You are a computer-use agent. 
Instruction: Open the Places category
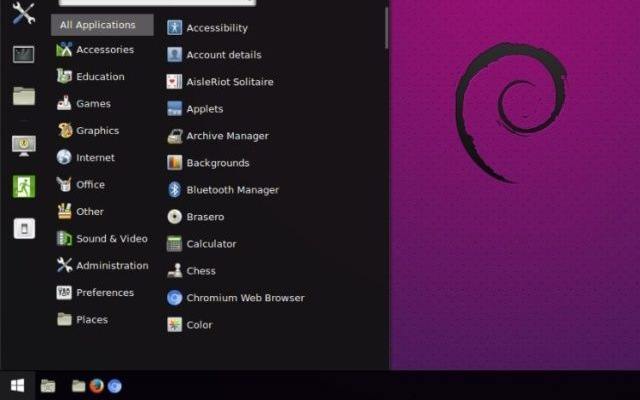coord(82,320)
